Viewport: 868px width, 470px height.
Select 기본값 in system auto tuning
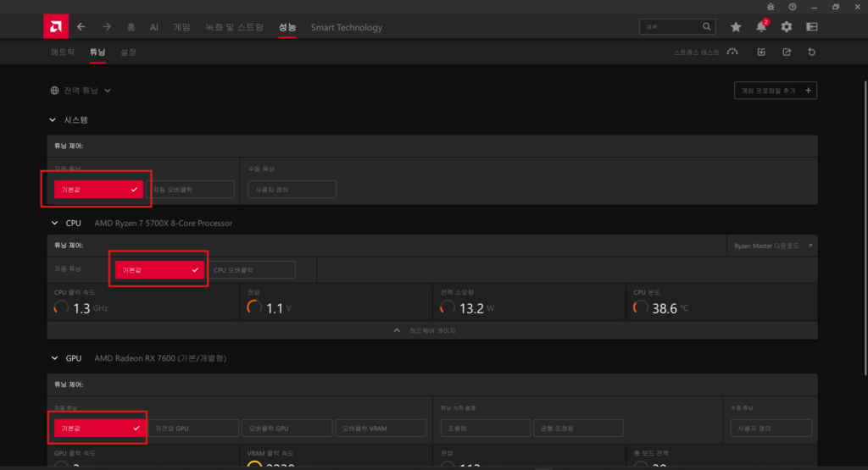98,189
